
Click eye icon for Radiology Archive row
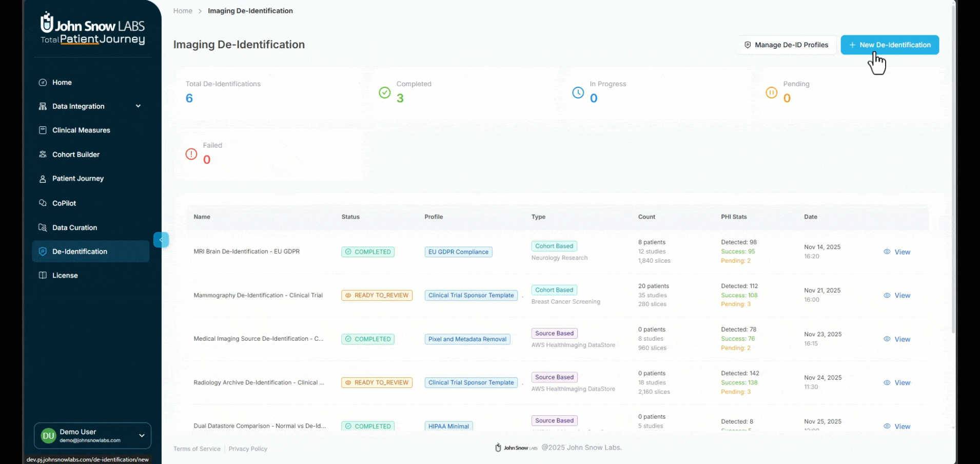[x=887, y=383]
